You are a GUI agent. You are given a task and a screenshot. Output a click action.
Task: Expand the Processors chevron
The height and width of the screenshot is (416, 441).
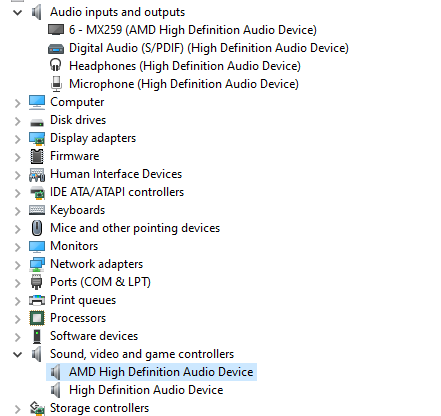[18, 319]
